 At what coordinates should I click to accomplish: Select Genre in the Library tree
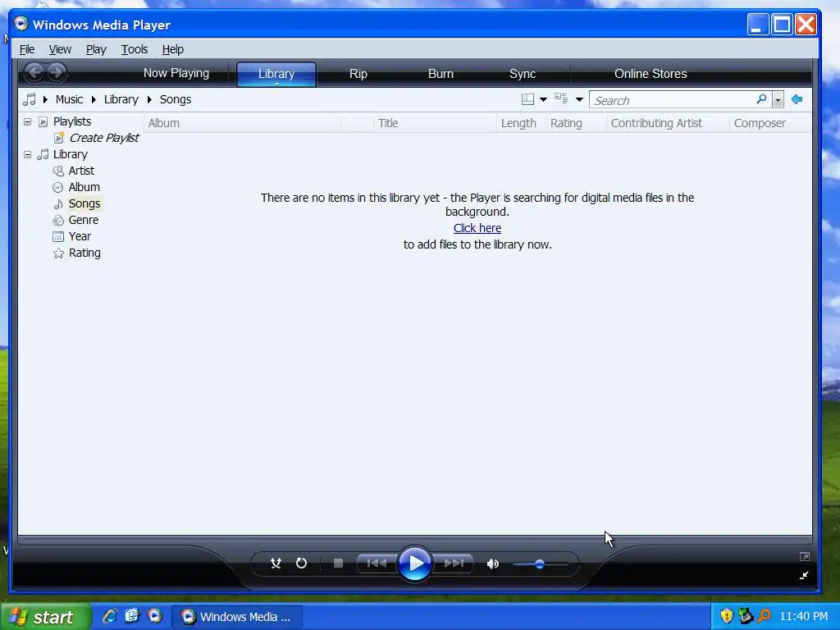point(84,220)
